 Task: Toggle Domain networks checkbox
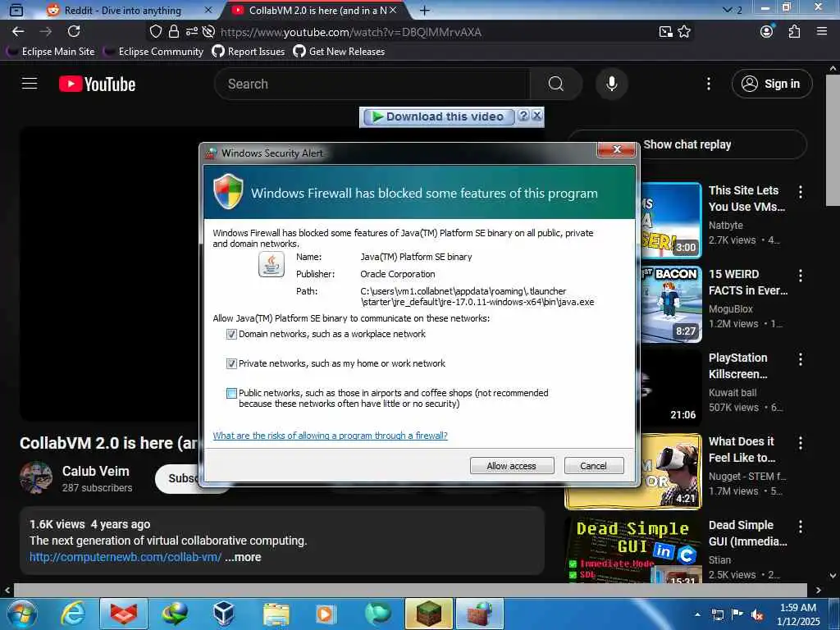[231, 335]
